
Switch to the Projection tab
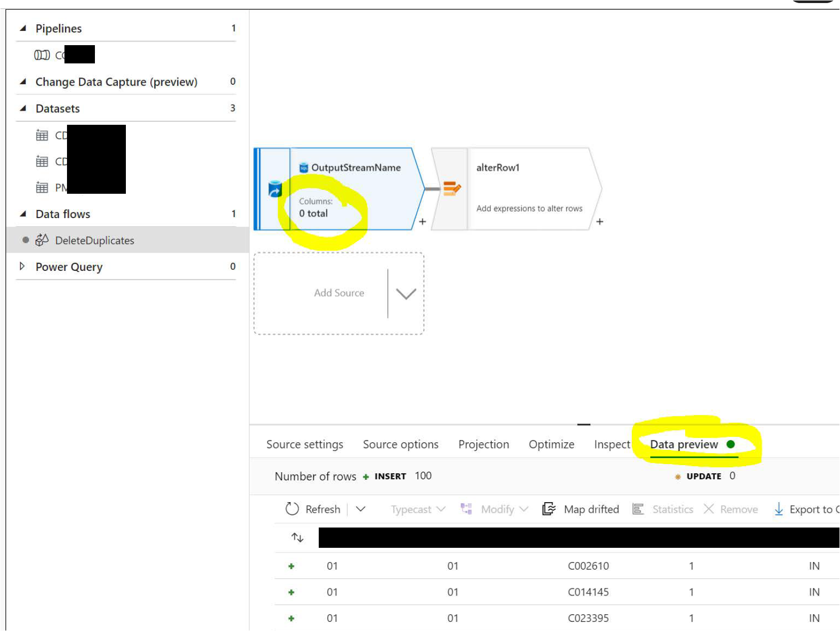click(483, 444)
